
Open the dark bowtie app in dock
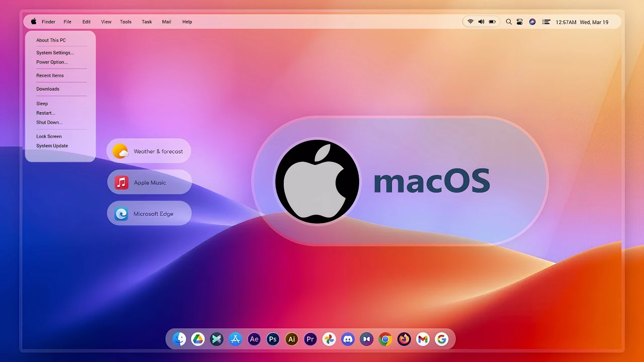pos(367,339)
